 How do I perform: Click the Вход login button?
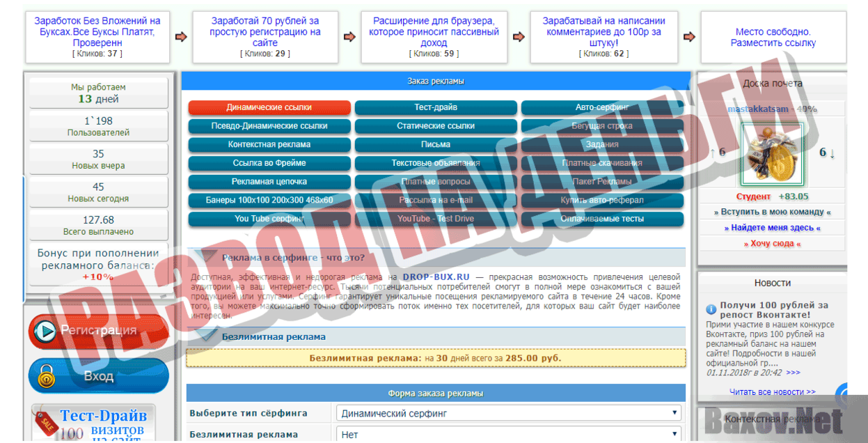(98, 376)
